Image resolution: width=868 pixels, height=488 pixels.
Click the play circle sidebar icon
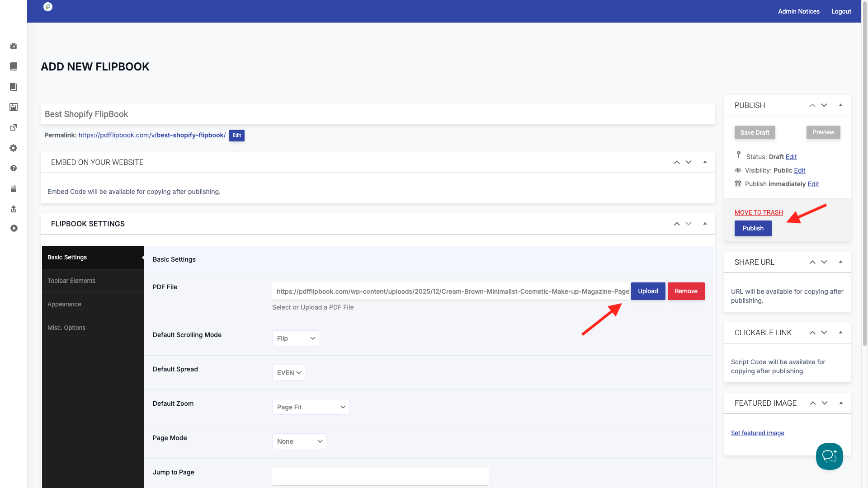14,228
